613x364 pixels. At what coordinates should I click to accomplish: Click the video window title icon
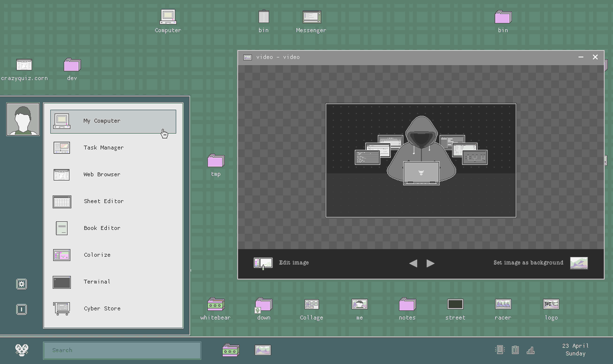coord(248,57)
